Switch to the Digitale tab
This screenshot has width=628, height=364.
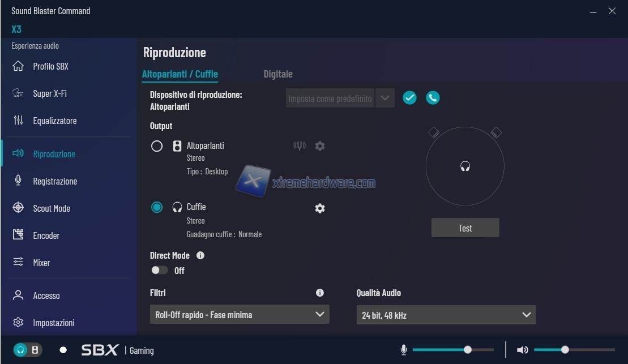point(278,74)
